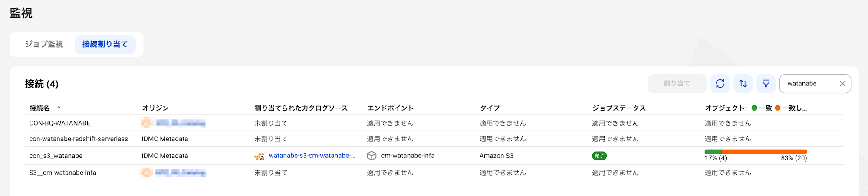868x196 pixels.
Task: Click the Amazon S3 catalog source icon
Action: tap(259, 156)
